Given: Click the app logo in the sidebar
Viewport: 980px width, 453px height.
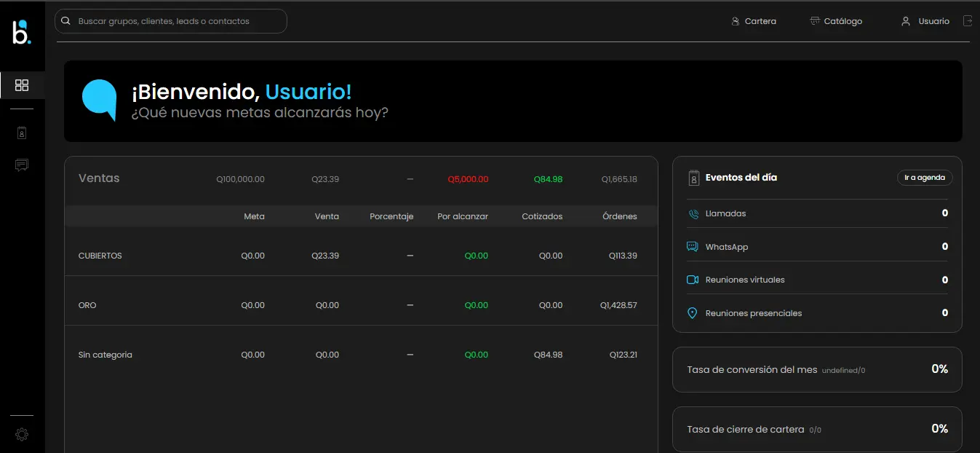Looking at the screenshot, I should 22,33.
